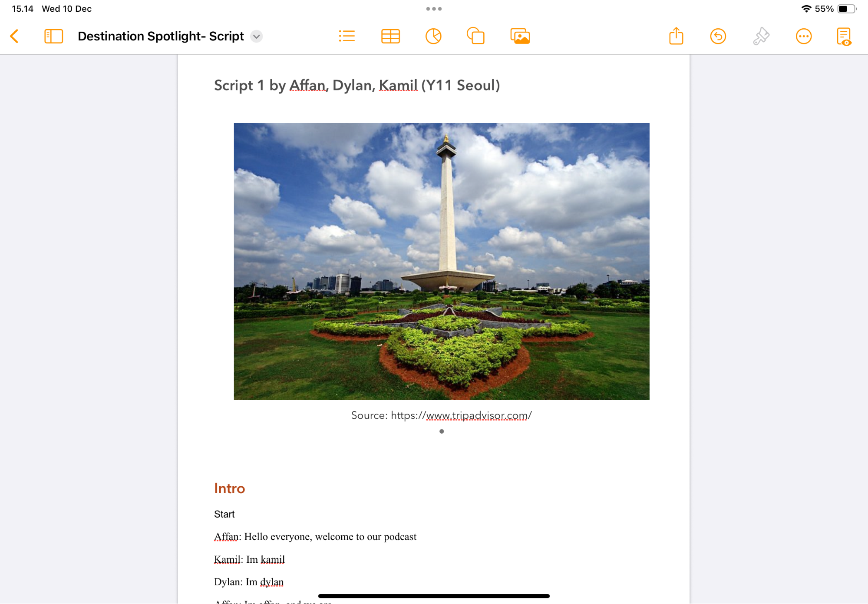The image size is (868, 604).
Task: Tap the Share button
Action: (x=676, y=36)
